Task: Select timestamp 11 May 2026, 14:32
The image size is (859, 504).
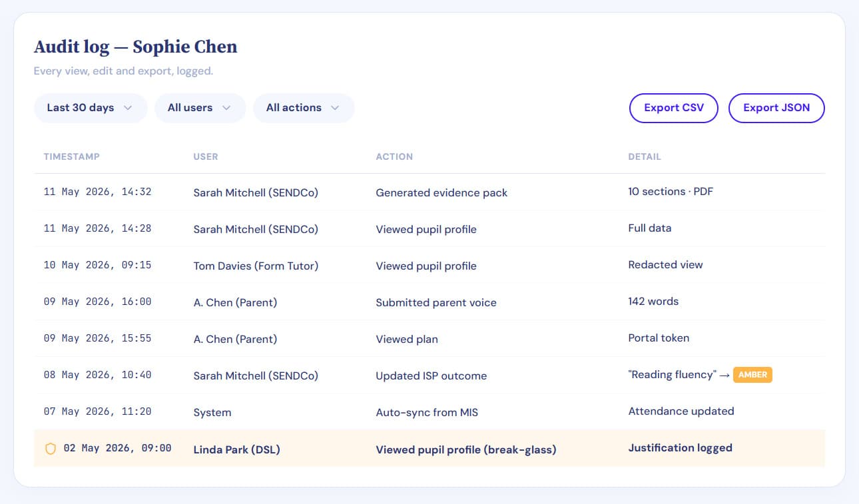Action: click(x=97, y=192)
